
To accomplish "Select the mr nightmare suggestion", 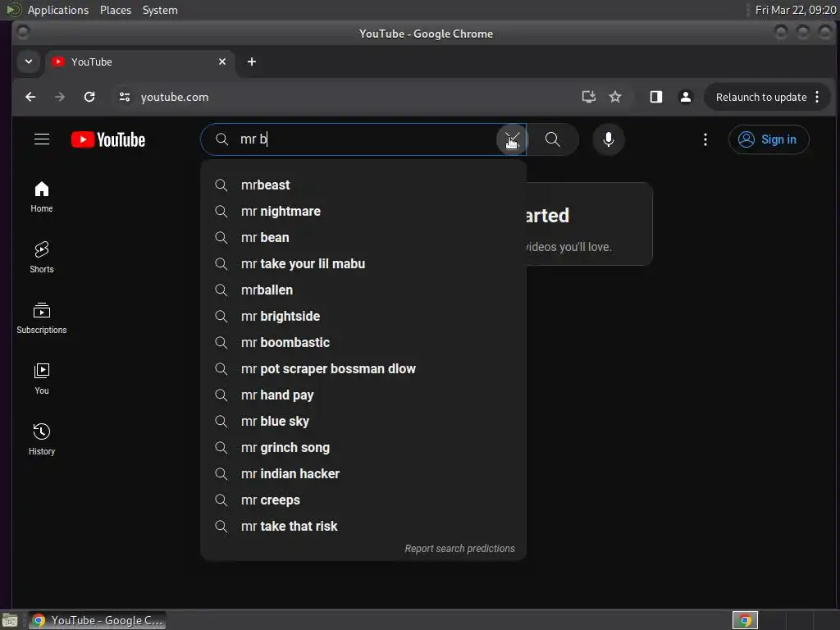I will [x=363, y=211].
